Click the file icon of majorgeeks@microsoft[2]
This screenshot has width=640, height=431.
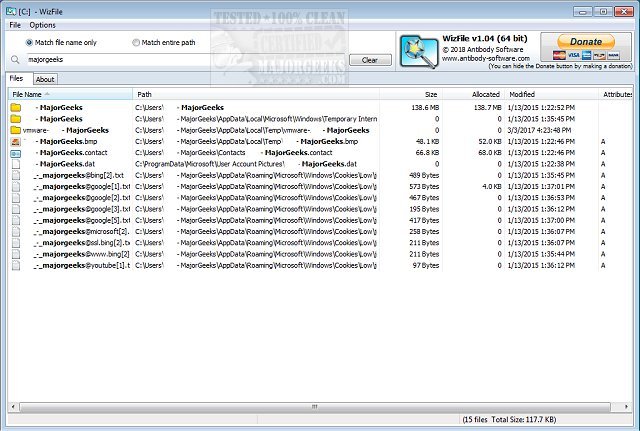pyautogui.click(x=16, y=232)
